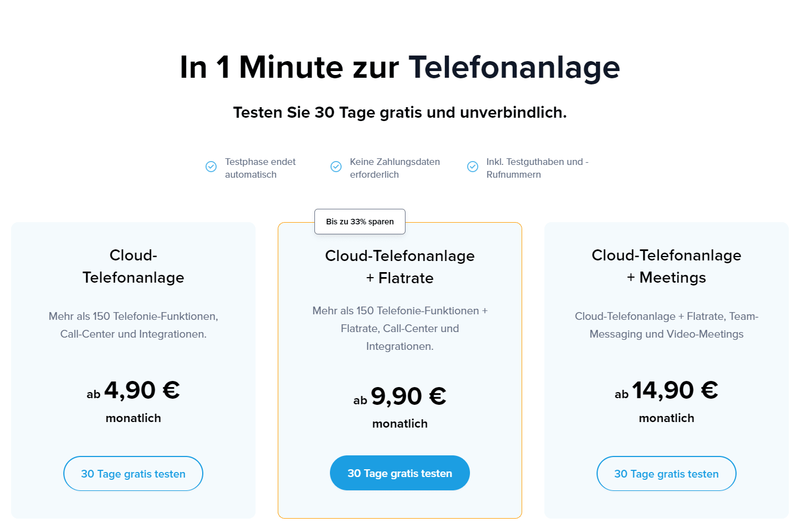Click Flatrate plan description with Call-Center
The width and height of the screenshot is (796, 532).
pos(400,328)
